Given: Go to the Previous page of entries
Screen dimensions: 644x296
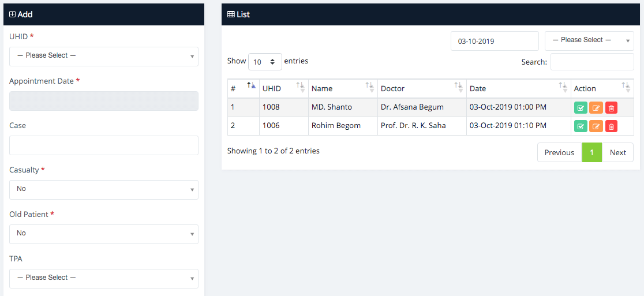Looking at the screenshot, I should click(x=559, y=152).
